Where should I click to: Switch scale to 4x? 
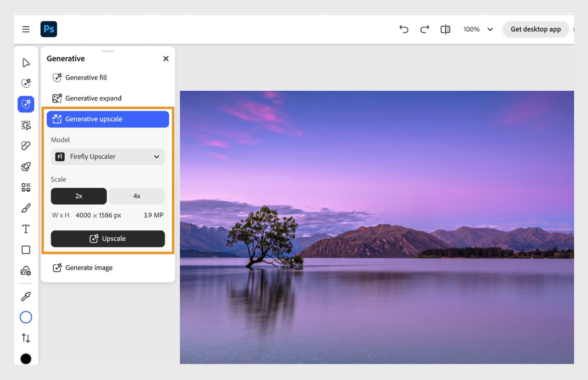coord(137,196)
